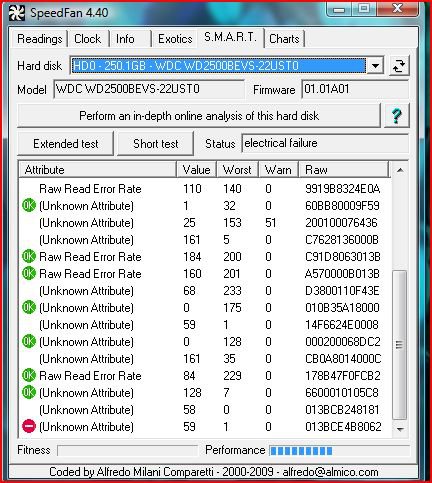Click the scrollbar up arrow
Viewport: 432px width, 483px height.
400,170
